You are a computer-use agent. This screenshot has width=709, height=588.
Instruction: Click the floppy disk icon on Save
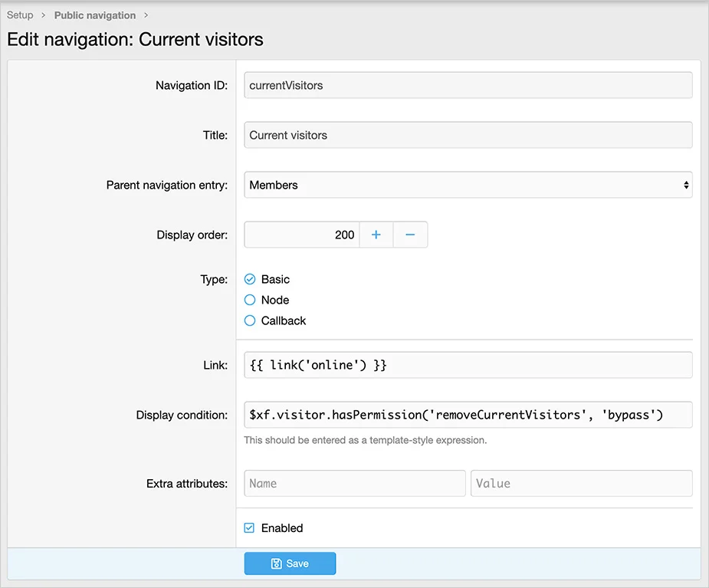point(277,563)
